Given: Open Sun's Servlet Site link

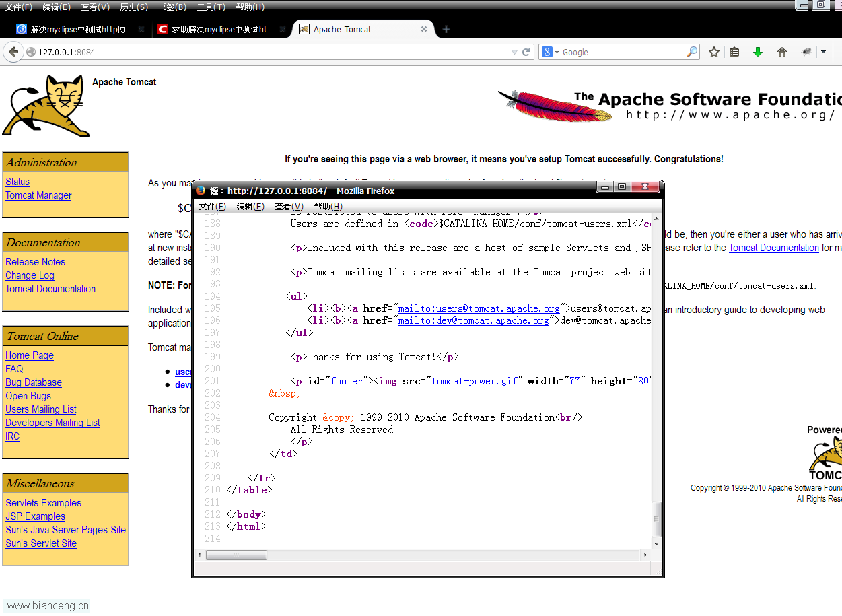Looking at the screenshot, I should 41,543.
